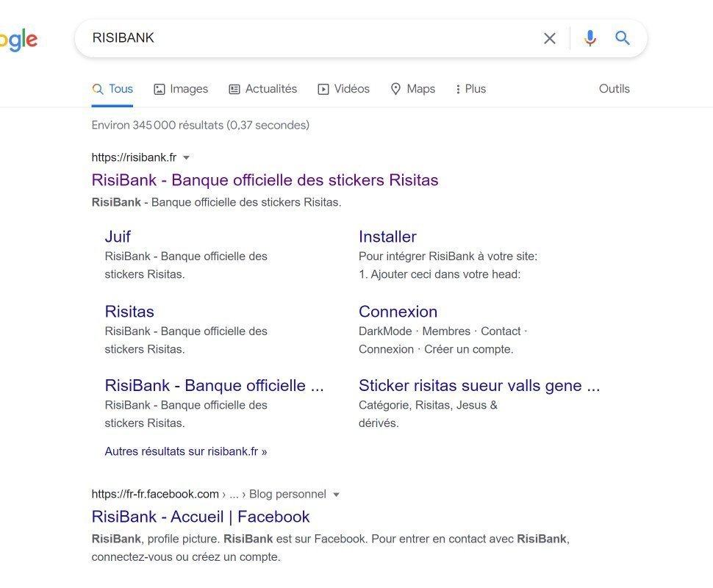713x588 pixels.
Task: Open the Images results tab
Action: pos(181,89)
